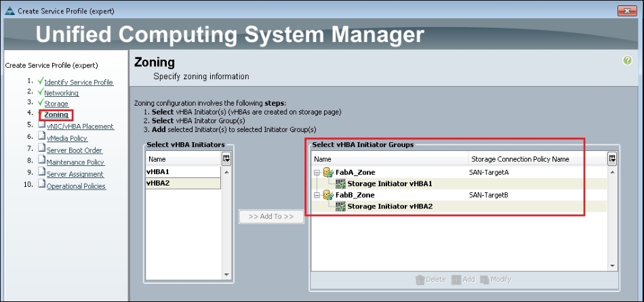Click the Delete trash icon

[x=420, y=280]
